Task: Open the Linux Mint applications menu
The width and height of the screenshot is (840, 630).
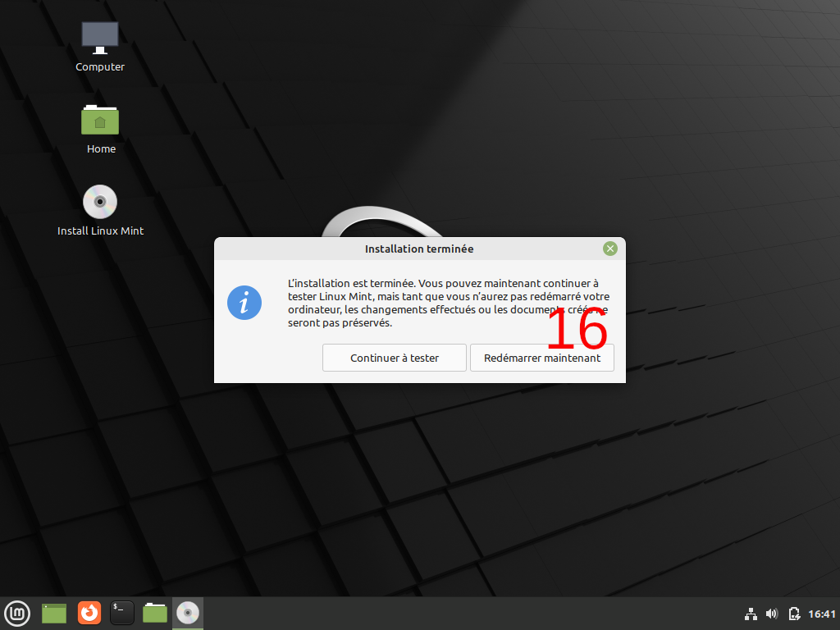Action: click(17, 613)
